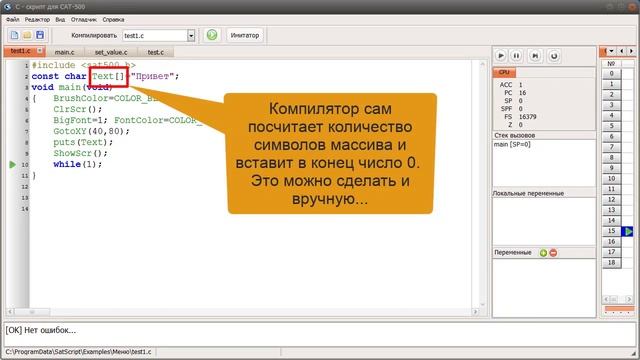Switch to the main.c tab
640x360 pixels.
pos(64,52)
